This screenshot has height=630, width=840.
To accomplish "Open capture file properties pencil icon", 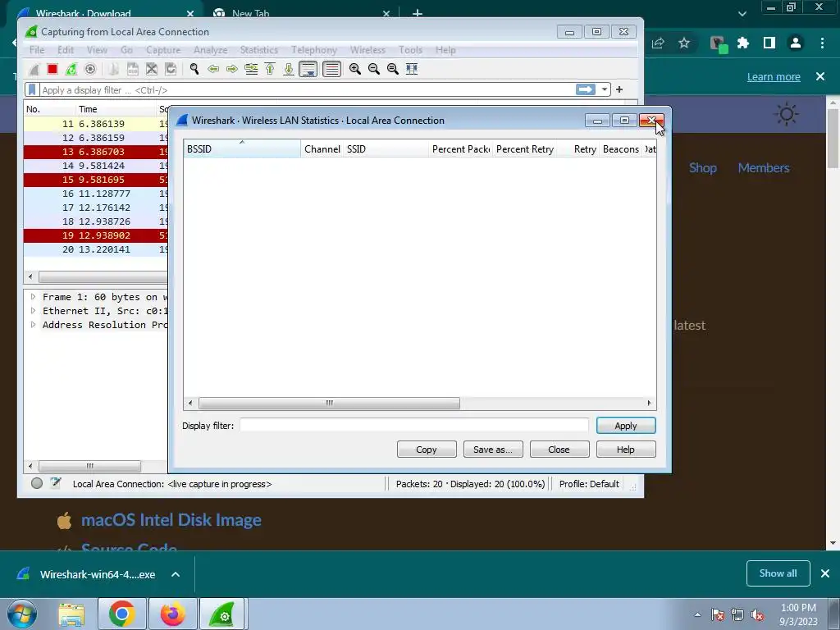I will point(55,482).
